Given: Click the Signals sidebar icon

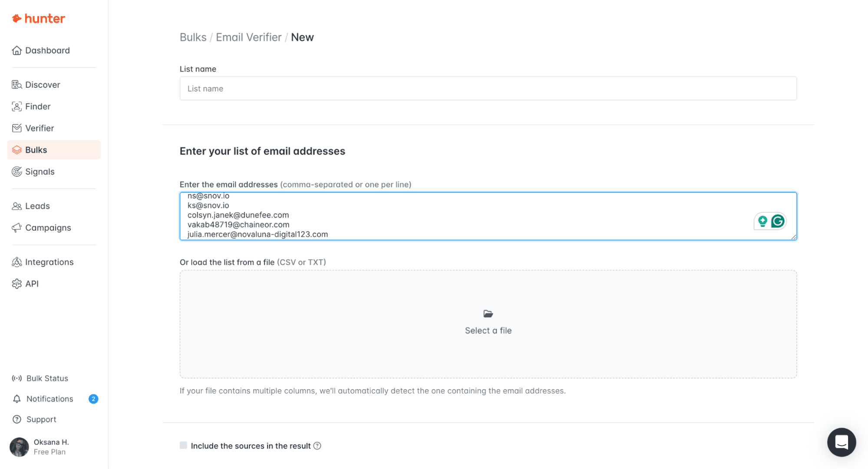Looking at the screenshot, I should (x=17, y=172).
